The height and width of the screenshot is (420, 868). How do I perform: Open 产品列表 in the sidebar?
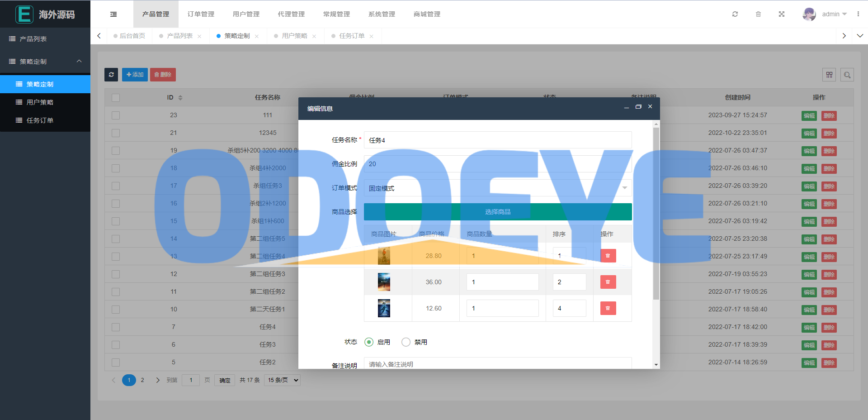(45, 39)
